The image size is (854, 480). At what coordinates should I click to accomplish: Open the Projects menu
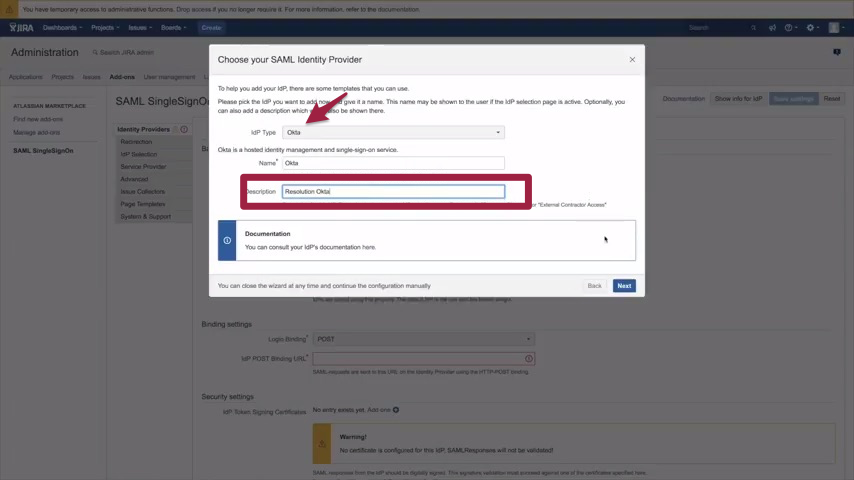point(105,28)
